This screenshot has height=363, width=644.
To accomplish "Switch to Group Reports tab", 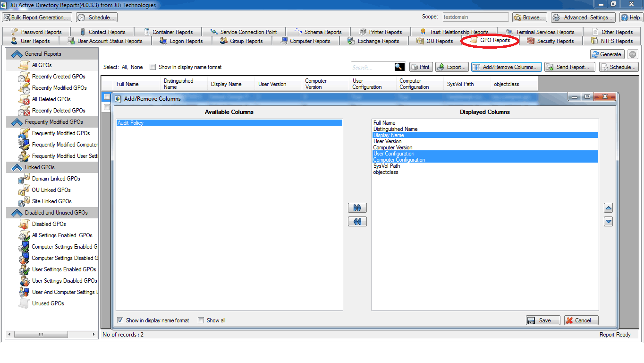I will click(242, 41).
